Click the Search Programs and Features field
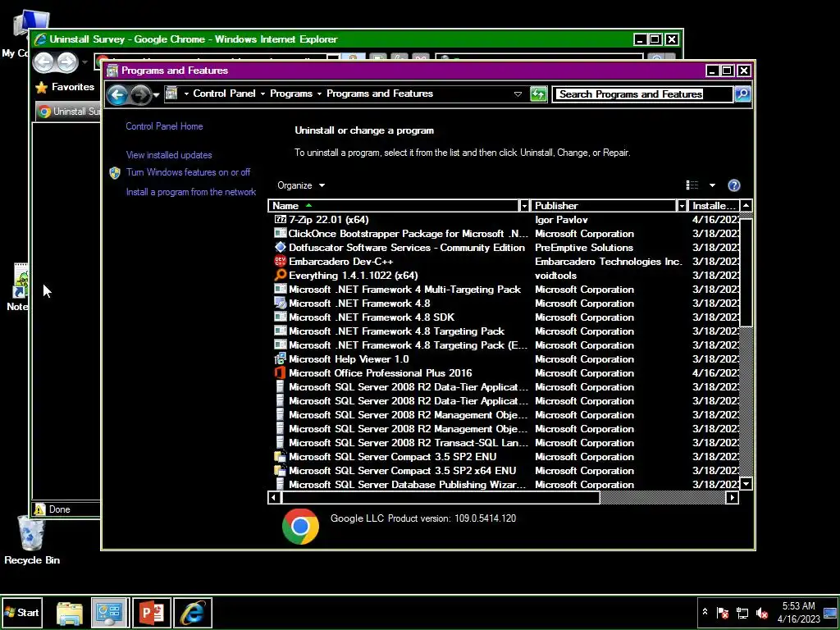 (x=642, y=94)
